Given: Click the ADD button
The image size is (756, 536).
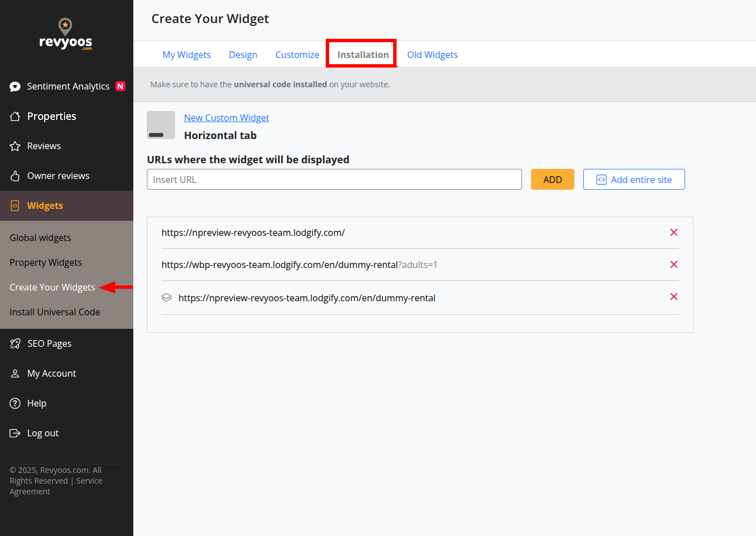Looking at the screenshot, I should click(x=552, y=180).
